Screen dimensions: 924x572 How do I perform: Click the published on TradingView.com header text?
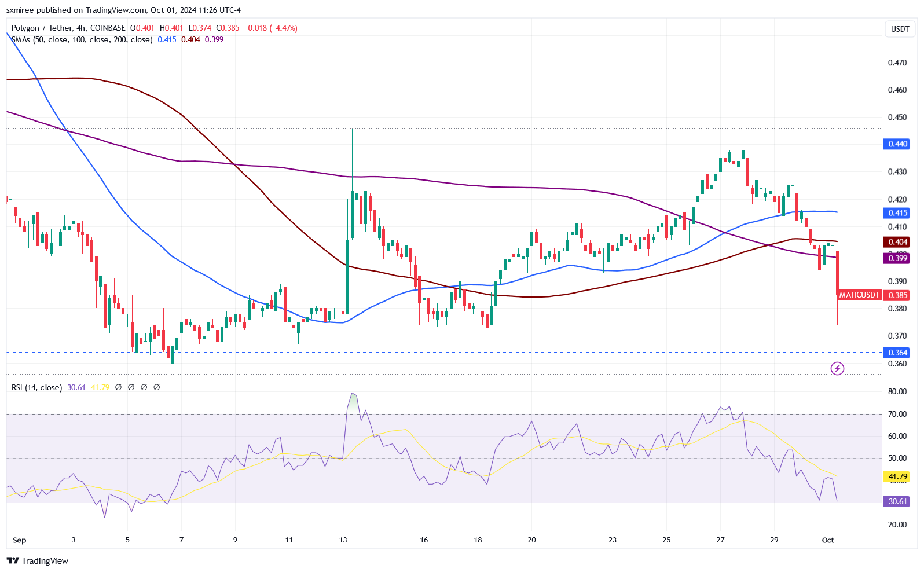(124, 10)
